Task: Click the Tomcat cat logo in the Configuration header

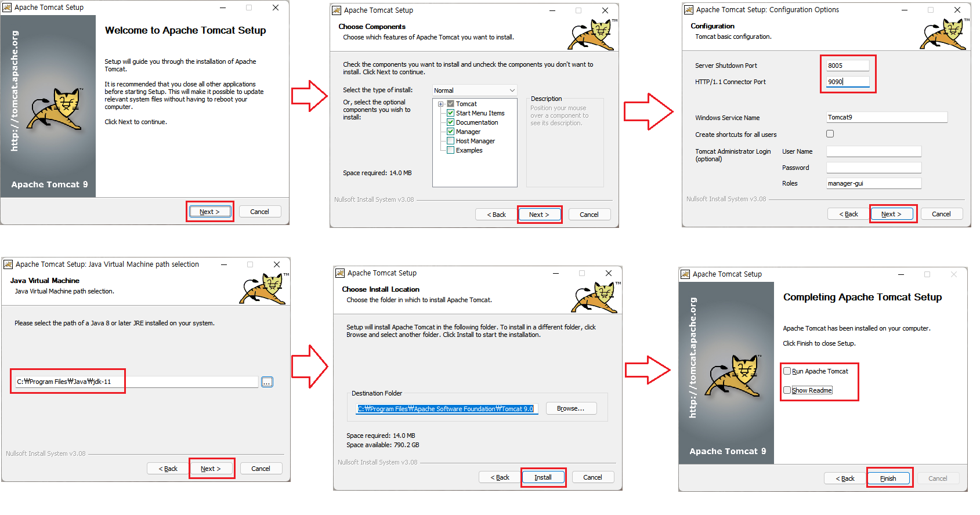Action: click(x=943, y=34)
